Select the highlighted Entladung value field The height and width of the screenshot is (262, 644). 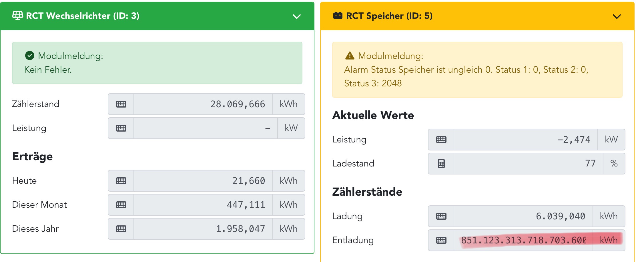523,240
